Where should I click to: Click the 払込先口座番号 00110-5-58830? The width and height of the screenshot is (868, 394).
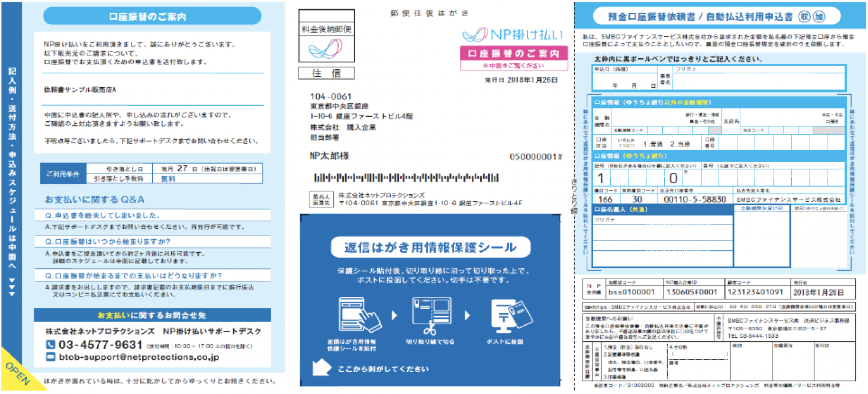pyautogui.click(x=695, y=199)
